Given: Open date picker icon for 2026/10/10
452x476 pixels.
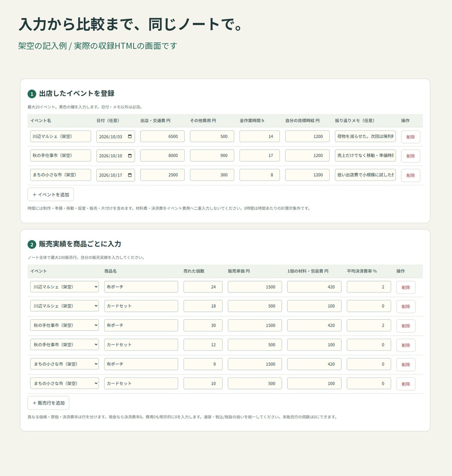Looking at the screenshot, I should point(130,156).
